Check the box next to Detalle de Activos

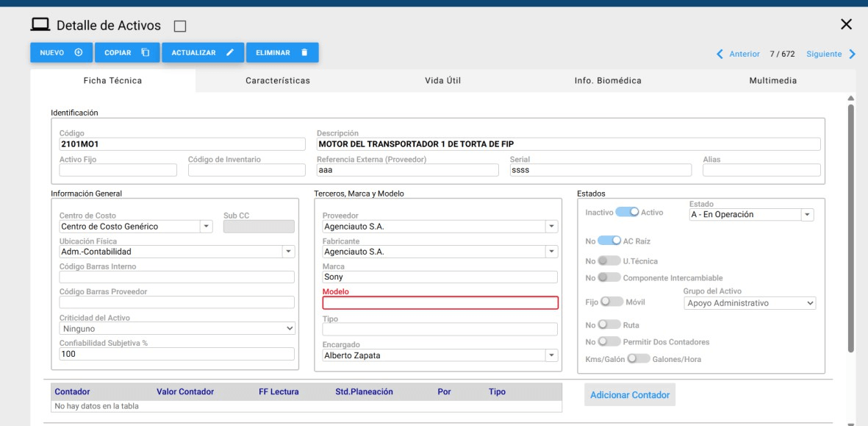pyautogui.click(x=179, y=26)
